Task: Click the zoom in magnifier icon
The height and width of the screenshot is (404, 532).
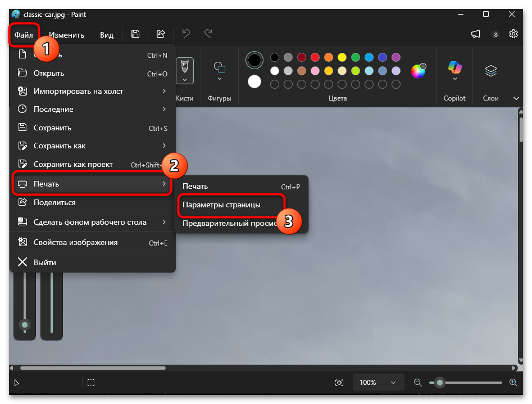Action: [x=513, y=383]
